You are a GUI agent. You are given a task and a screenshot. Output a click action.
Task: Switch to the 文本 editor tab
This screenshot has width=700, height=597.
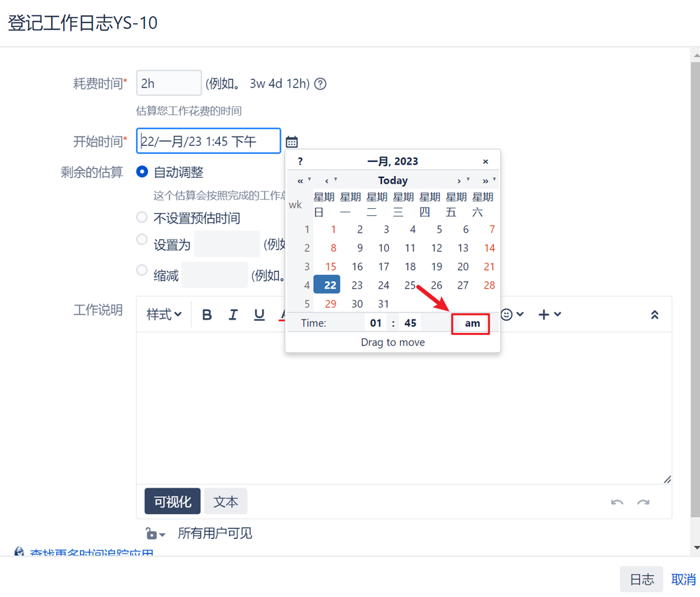[x=226, y=502]
